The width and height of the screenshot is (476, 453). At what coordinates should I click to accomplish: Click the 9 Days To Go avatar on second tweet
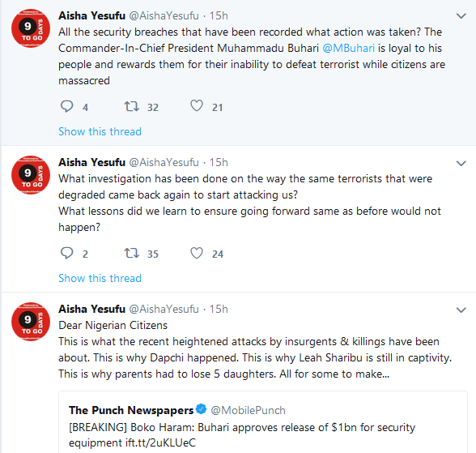31,175
